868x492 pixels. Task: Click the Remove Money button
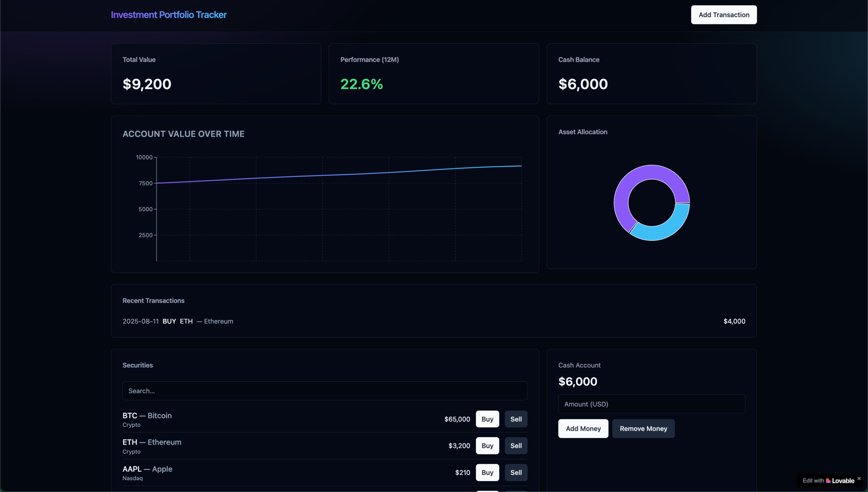coord(643,429)
